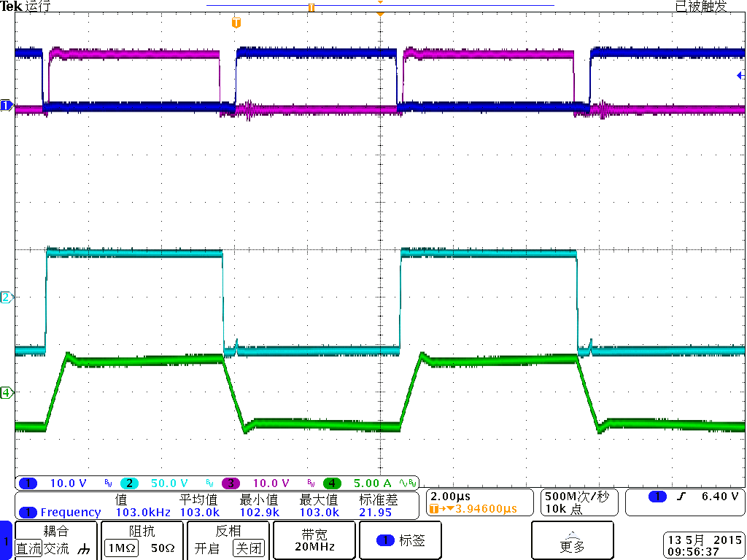This screenshot has width=747, height=560.
Task: Click the channel 3 10.0 V scale value
Action: tap(271, 483)
